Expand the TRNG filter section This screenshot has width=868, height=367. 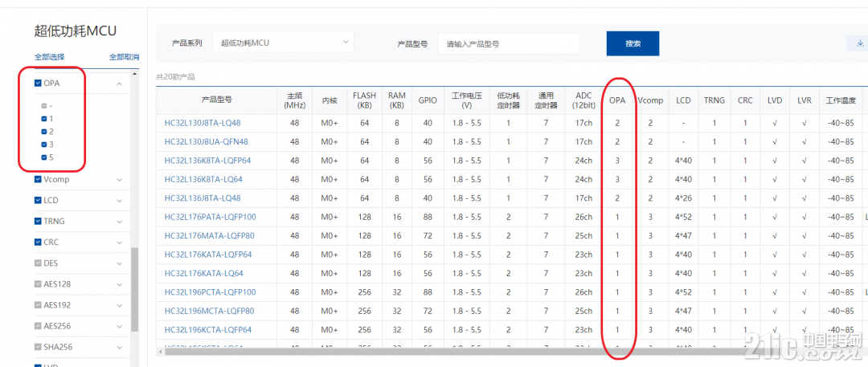pyautogui.click(x=119, y=222)
